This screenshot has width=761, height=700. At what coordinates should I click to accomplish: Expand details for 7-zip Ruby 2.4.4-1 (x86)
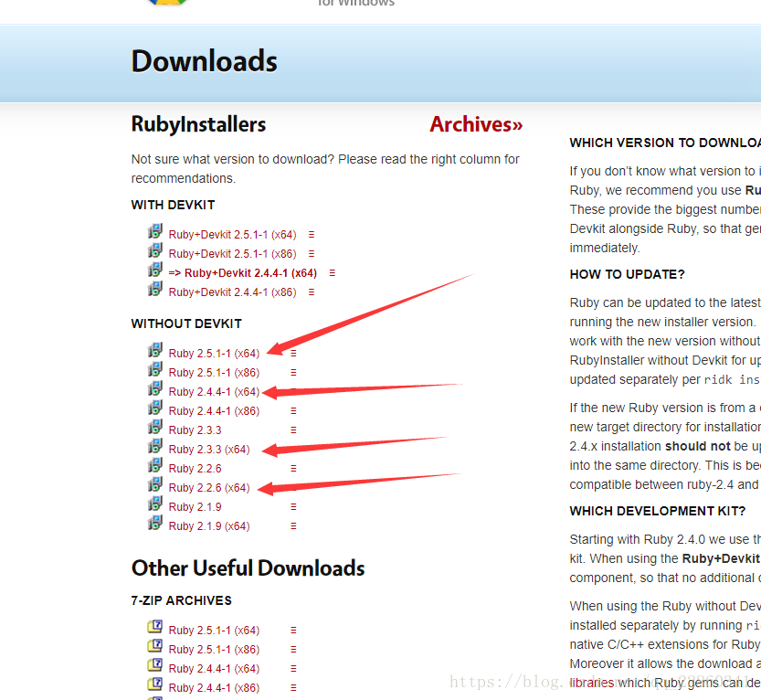[293, 688]
